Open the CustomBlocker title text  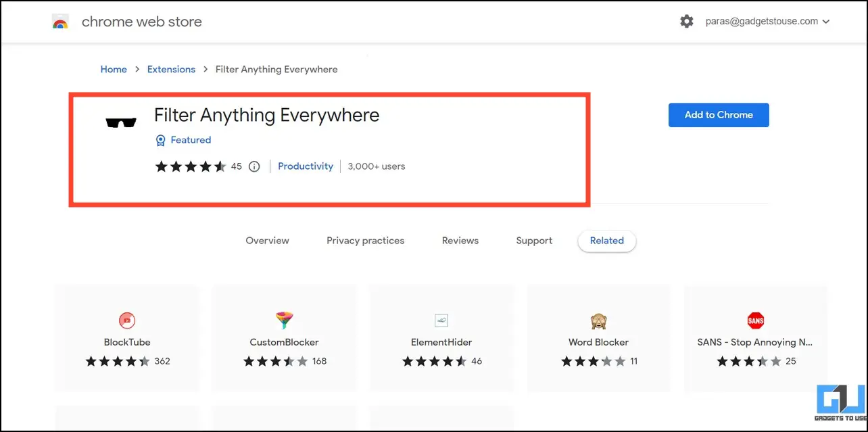(x=284, y=342)
